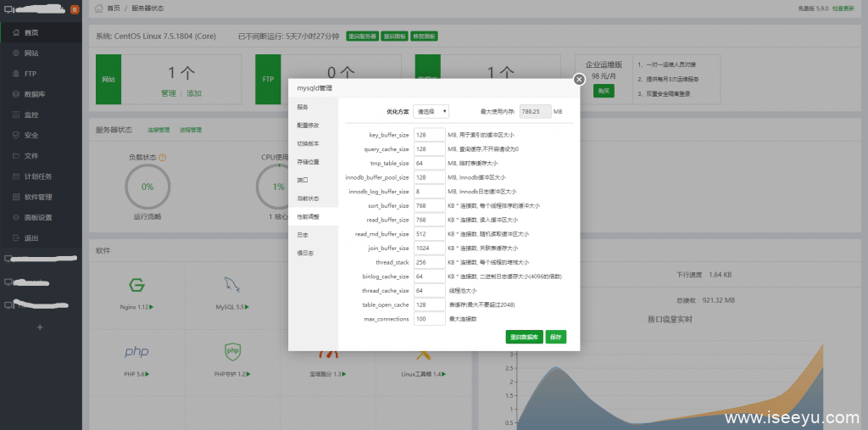Click the home icon in the breadcrumb
The width and height of the screenshot is (868, 430).
pos(98,8)
